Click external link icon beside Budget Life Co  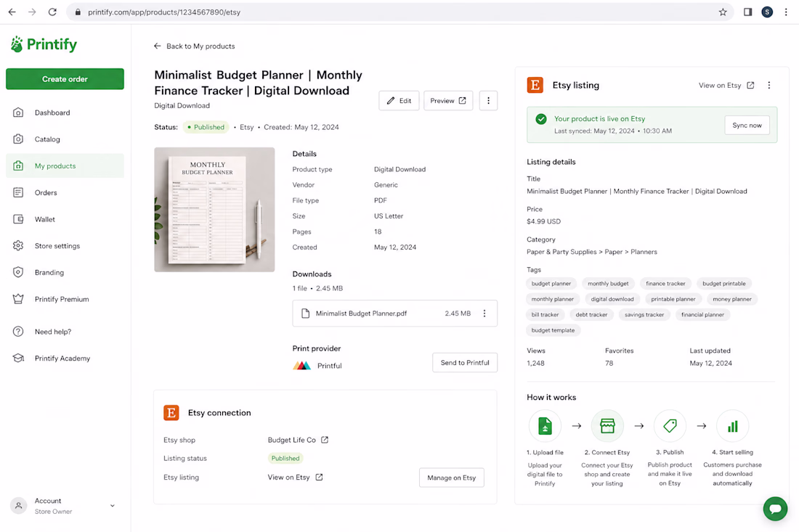[325, 440]
